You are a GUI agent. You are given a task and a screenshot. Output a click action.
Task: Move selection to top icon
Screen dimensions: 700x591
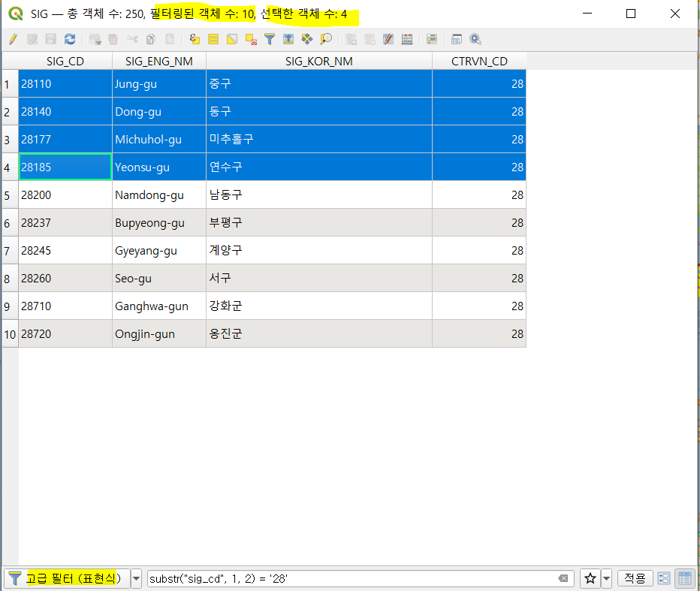(x=288, y=39)
